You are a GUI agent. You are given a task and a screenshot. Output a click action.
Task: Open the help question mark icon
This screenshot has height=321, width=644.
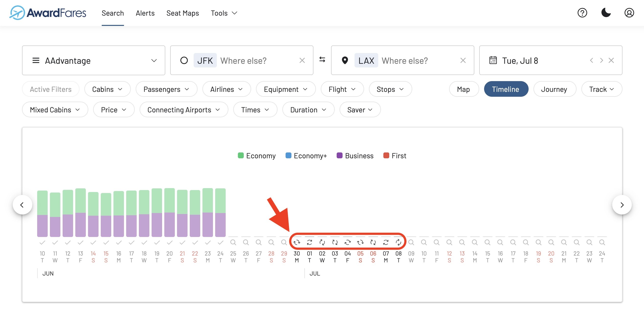click(x=582, y=13)
